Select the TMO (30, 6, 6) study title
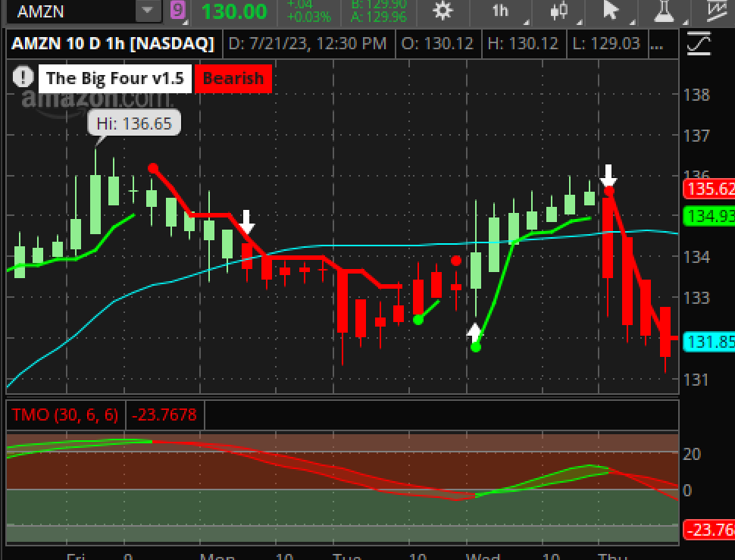The width and height of the screenshot is (735, 560). pos(64,415)
